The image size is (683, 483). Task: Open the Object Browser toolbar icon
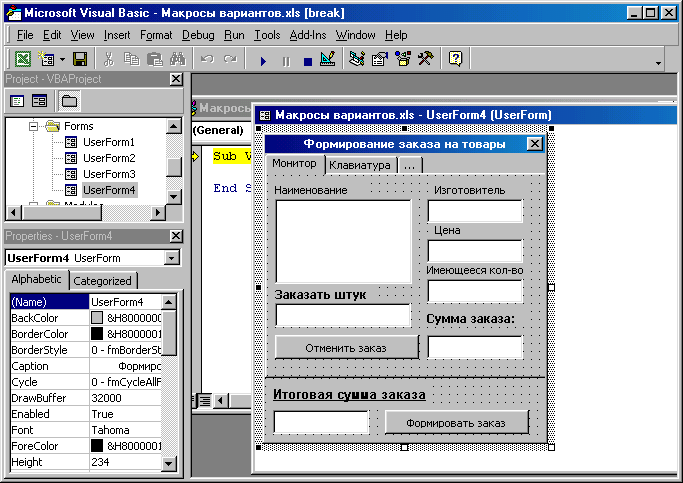click(x=402, y=59)
